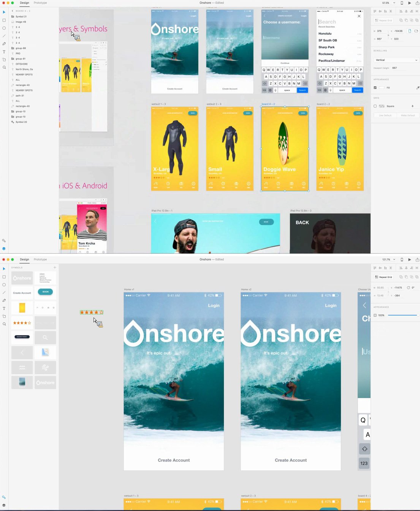The height and width of the screenshot is (511, 420).
Task: Click Share icon in lower window
Action: click(x=417, y=259)
